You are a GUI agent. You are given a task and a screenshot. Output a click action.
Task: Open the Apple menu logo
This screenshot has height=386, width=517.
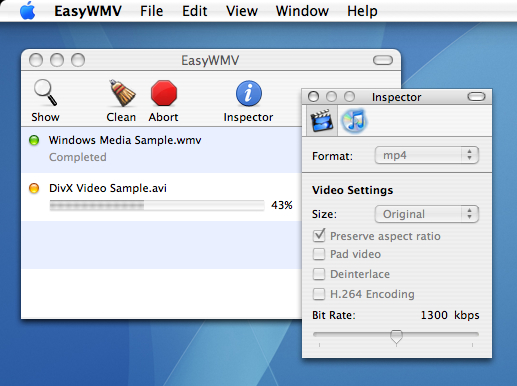click(x=28, y=11)
